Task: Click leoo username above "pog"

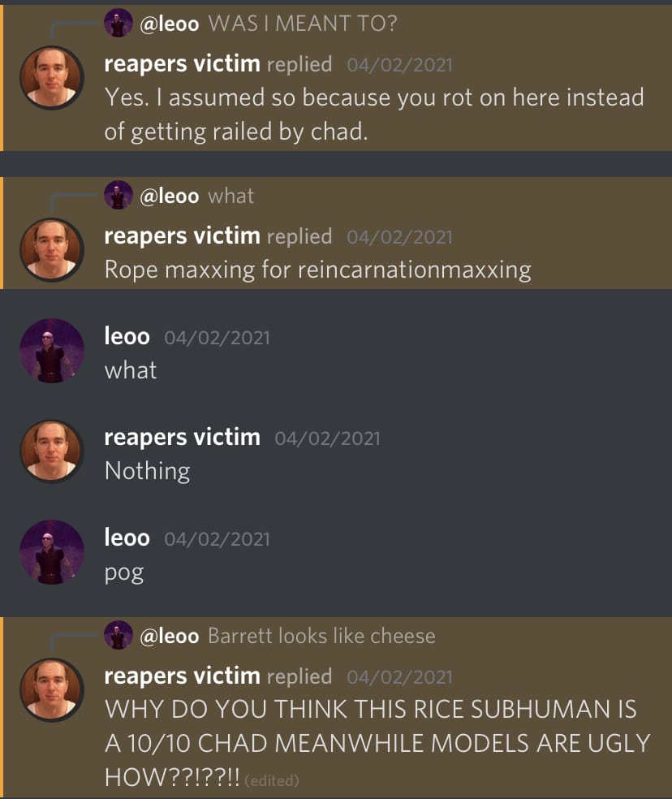Action: pyautogui.click(x=127, y=538)
